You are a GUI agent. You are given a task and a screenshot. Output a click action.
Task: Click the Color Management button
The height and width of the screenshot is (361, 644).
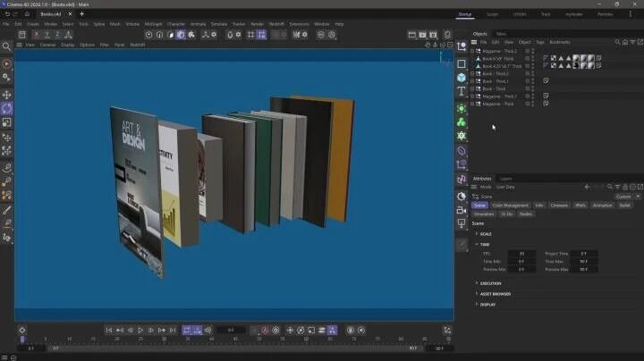pyautogui.click(x=511, y=205)
